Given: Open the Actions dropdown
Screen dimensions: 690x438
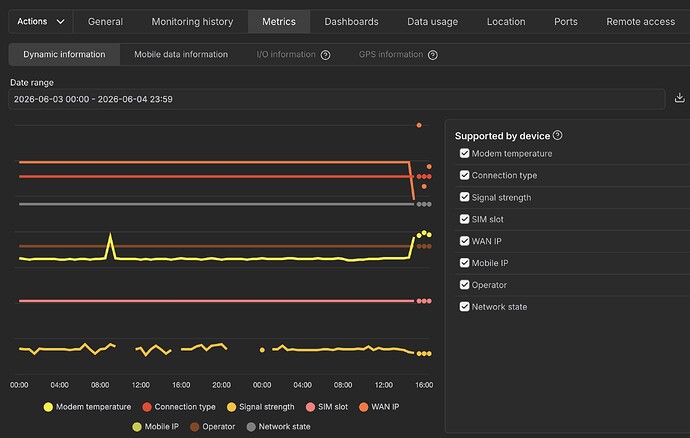Looking at the screenshot, I should (x=41, y=22).
